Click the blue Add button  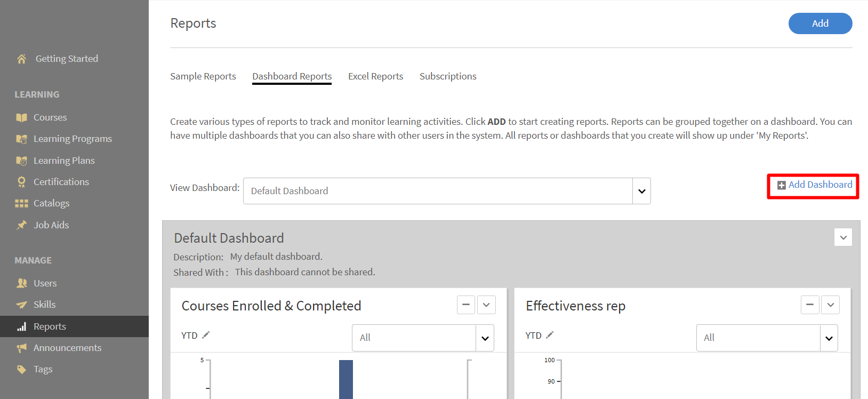[x=819, y=23]
